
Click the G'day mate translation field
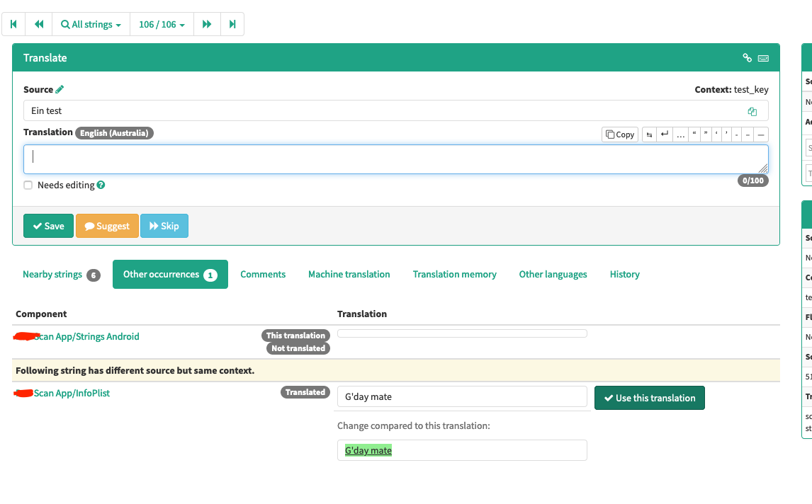point(462,397)
